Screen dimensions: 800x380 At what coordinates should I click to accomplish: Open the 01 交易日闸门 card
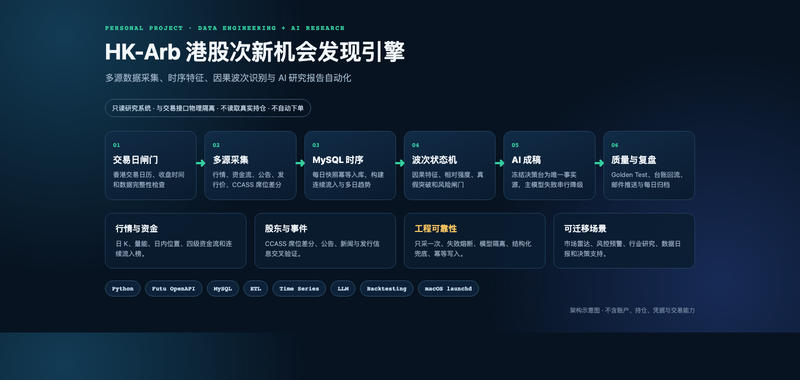151,165
